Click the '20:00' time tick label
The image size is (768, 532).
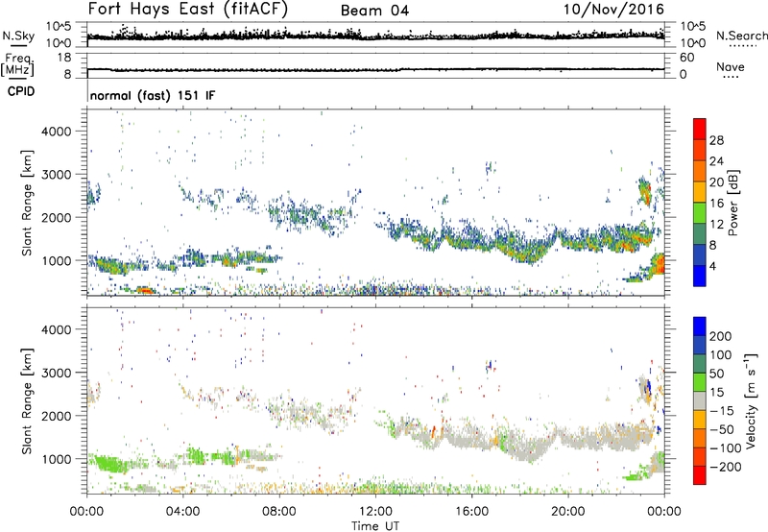pyautogui.click(x=567, y=512)
